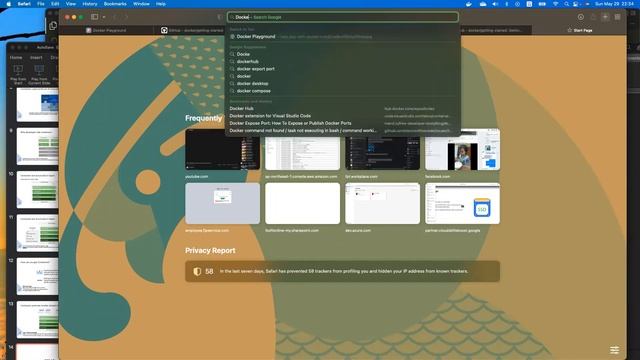This screenshot has height=360, width=640.
Task: Open Docker command not found history entry
Action: pyautogui.click(x=343, y=131)
